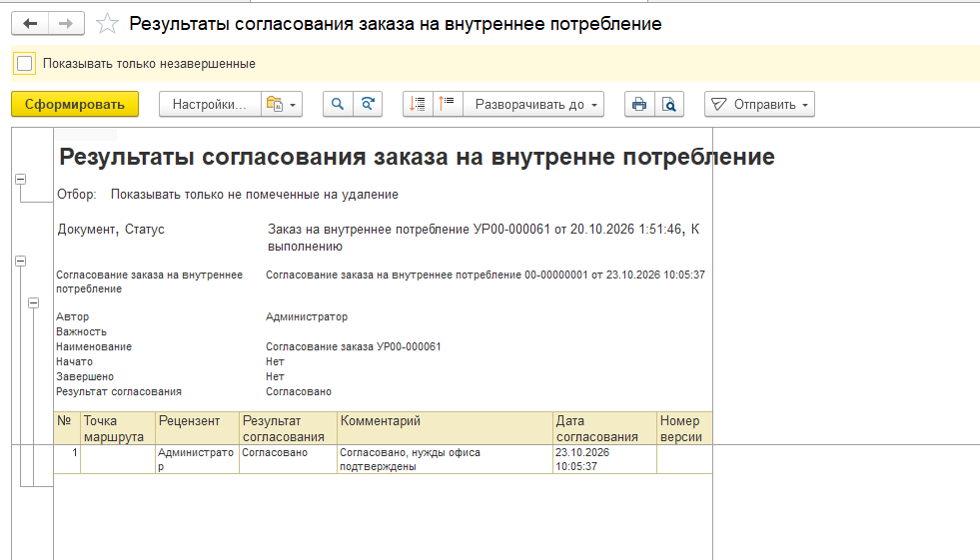Image resolution: width=980 pixels, height=560 pixels.
Task: Select the 'Точка маршрута' column header
Action: coord(118,428)
